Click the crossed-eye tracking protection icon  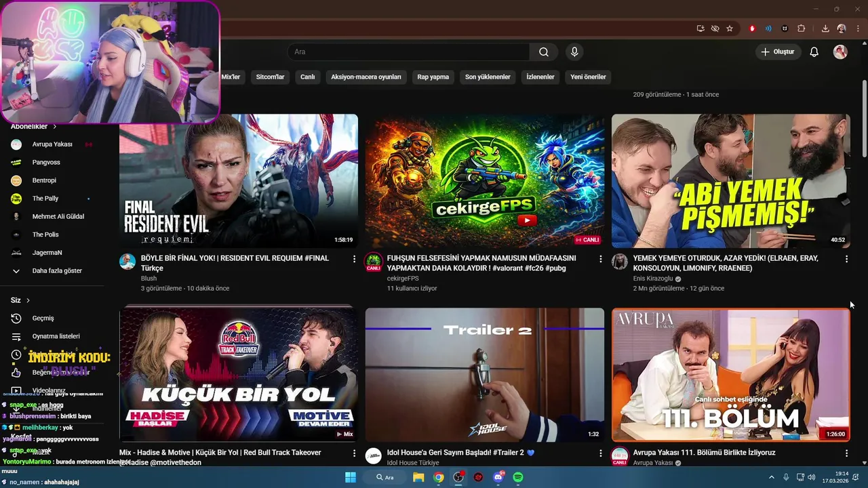(x=715, y=28)
